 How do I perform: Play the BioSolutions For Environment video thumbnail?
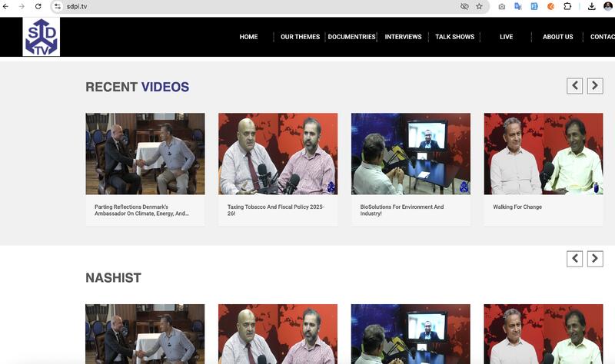pos(411,154)
